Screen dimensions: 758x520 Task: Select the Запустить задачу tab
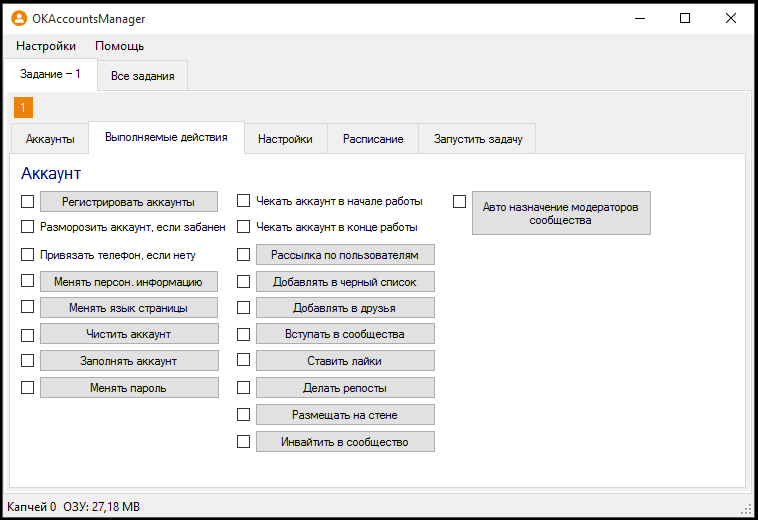[478, 139]
